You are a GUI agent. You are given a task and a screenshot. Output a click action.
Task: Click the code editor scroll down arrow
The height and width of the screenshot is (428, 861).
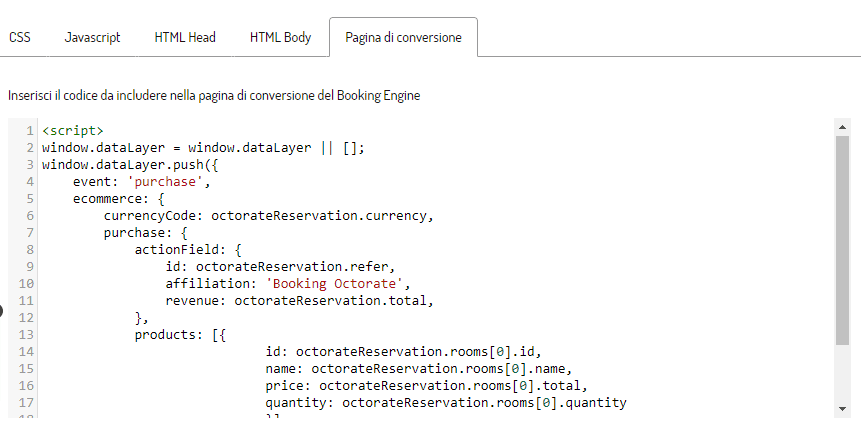click(842, 408)
